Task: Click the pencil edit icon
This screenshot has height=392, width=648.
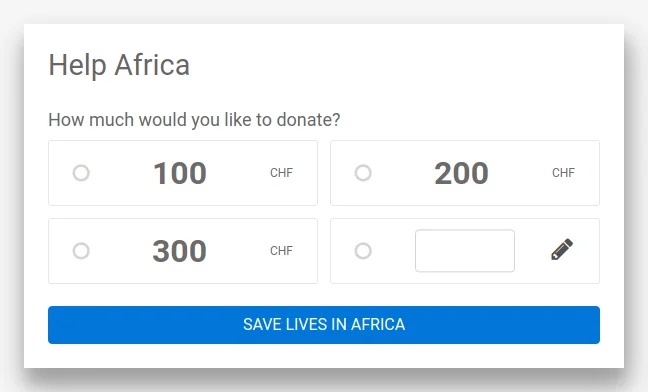Action: pos(562,249)
